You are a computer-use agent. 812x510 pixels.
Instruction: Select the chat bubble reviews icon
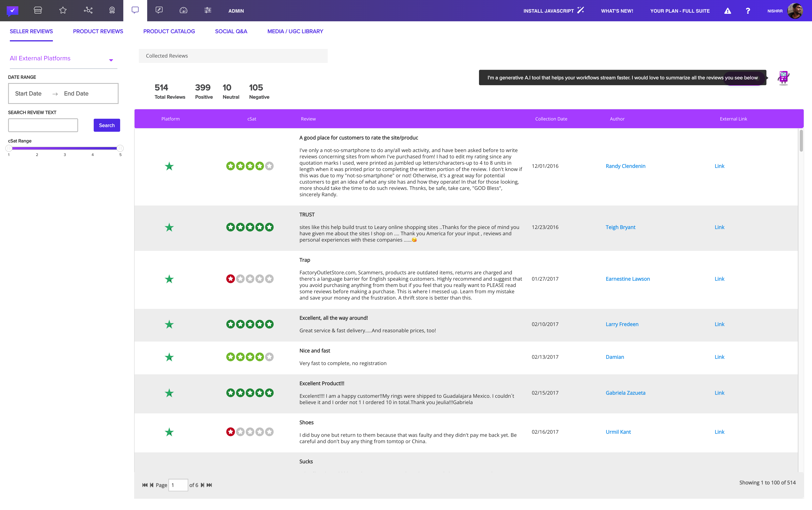pos(135,10)
